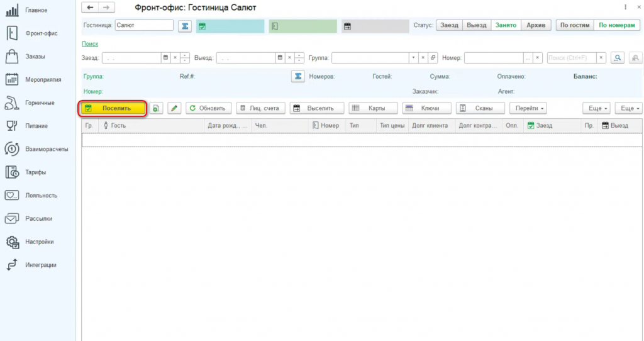Click into the Номер filter input field
Screen dimensions: 644x341
point(494,58)
